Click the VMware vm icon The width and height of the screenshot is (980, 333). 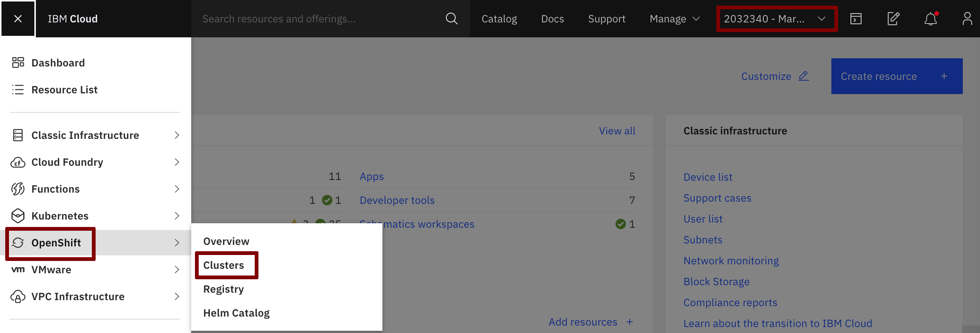click(x=18, y=270)
